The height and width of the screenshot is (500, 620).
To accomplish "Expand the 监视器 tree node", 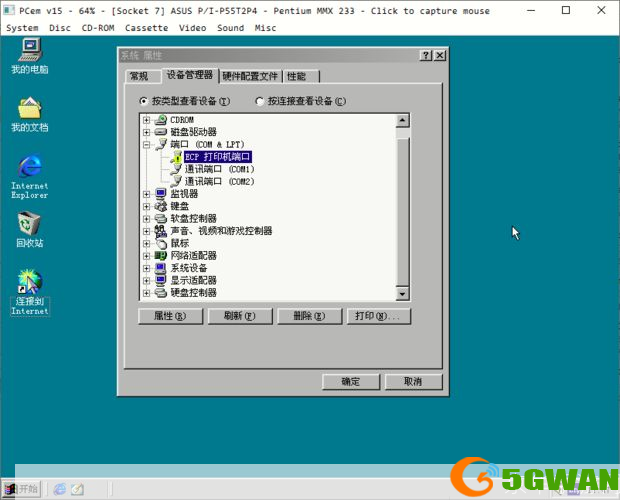I will pyautogui.click(x=147, y=194).
